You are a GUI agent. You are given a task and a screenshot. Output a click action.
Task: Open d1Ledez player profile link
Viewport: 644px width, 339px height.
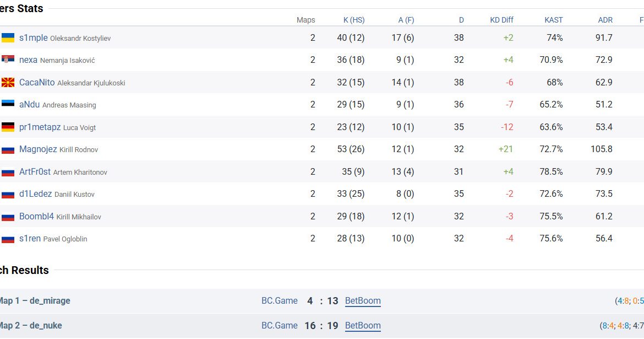pos(35,194)
